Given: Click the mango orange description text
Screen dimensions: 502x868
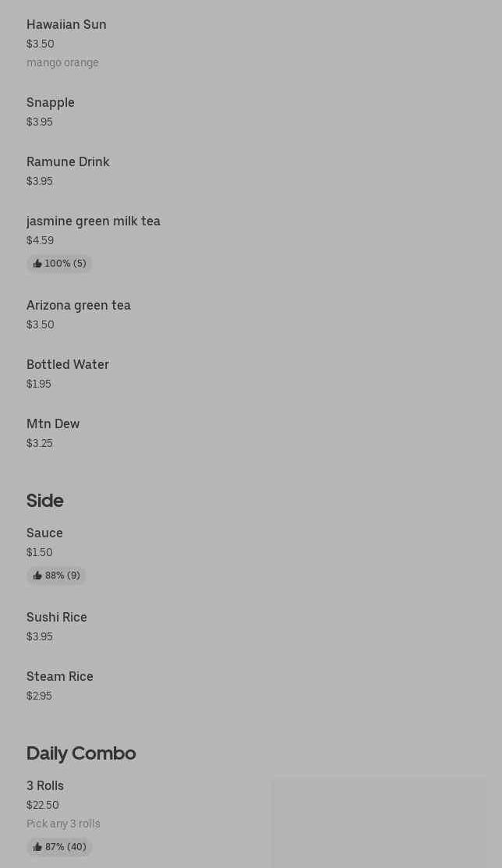Looking at the screenshot, I should (x=62, y=62).
